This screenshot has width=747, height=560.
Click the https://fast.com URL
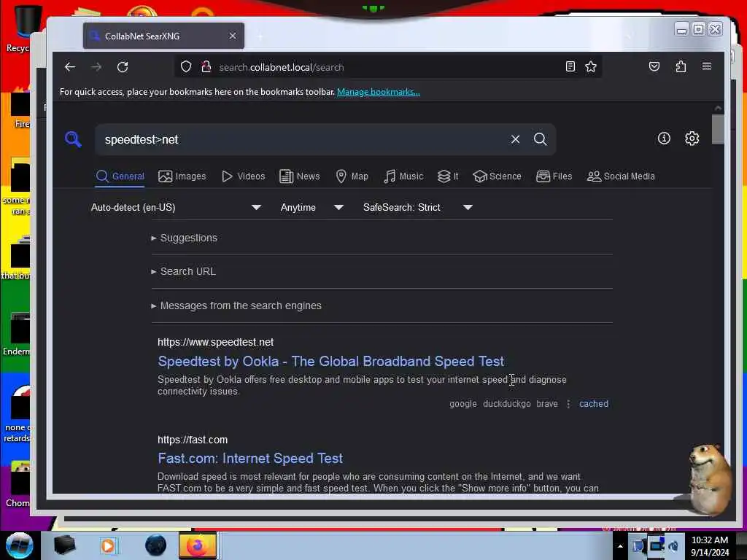[x=193, y=440]
